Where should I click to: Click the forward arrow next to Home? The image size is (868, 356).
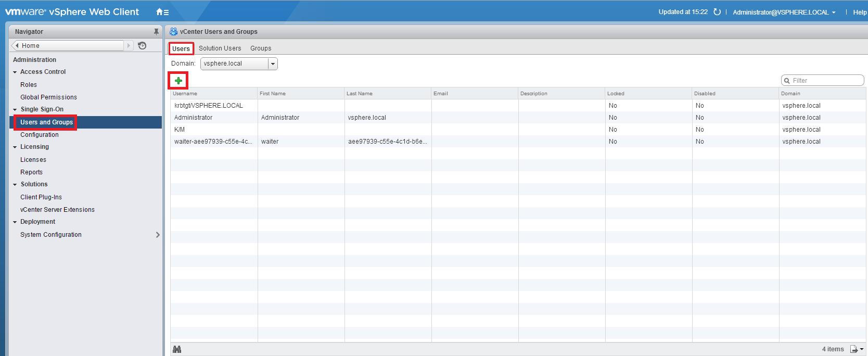(x=129, y=46)
